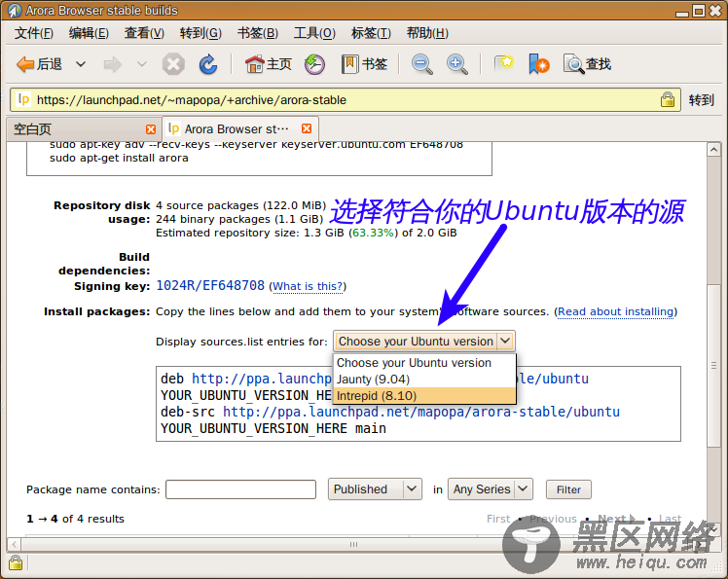Open the Any Series dropdown
The width and height of the screenshot is (728, 579).
[491, 489]
